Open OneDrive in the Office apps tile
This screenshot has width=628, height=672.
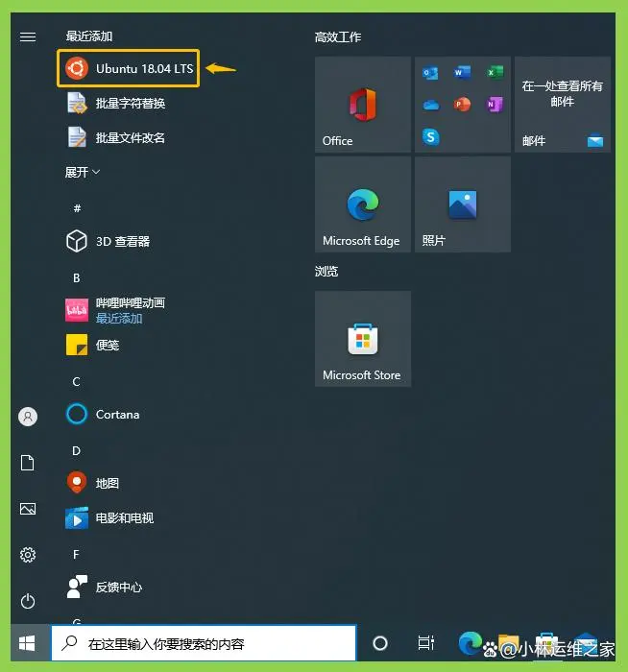(x=430, y=104)
